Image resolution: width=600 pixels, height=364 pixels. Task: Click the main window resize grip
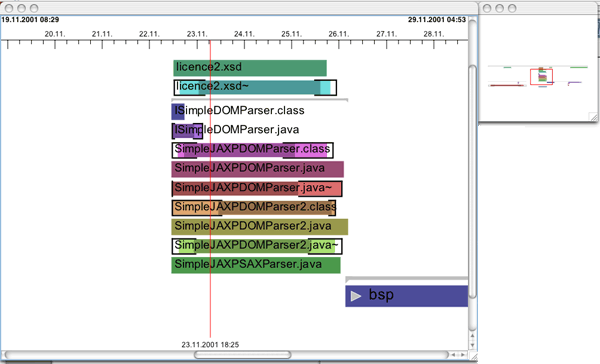click(473, 356)
